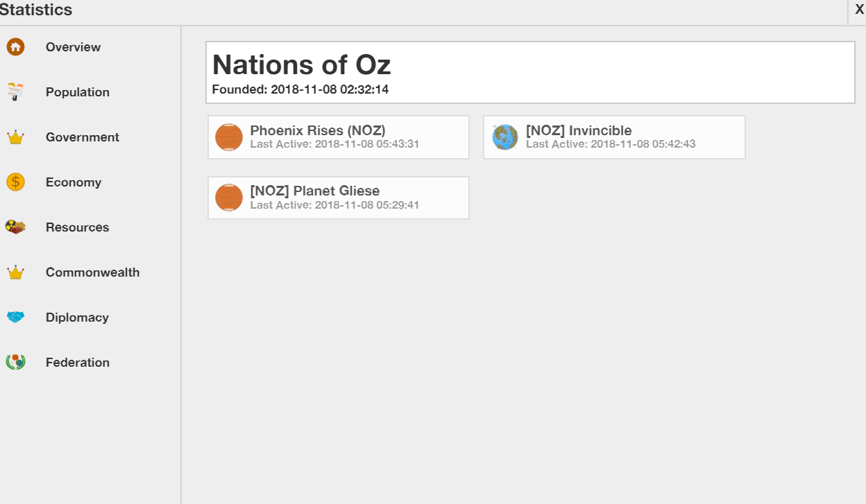Click the Economy dollar coin icon

15,182
